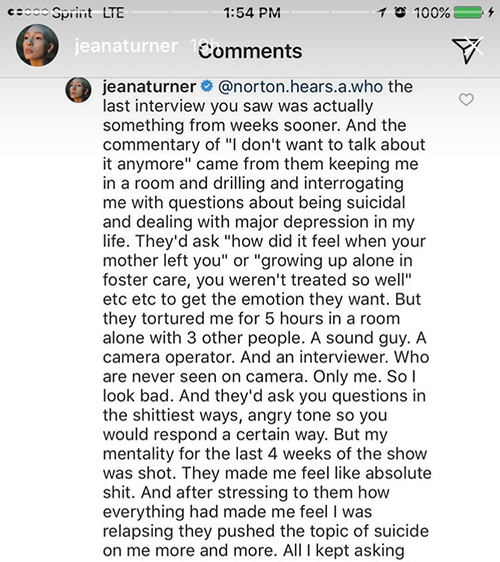Screen dimensions: 500x562
Task: Open the small commenter avatar
Action: pos(78,90)
